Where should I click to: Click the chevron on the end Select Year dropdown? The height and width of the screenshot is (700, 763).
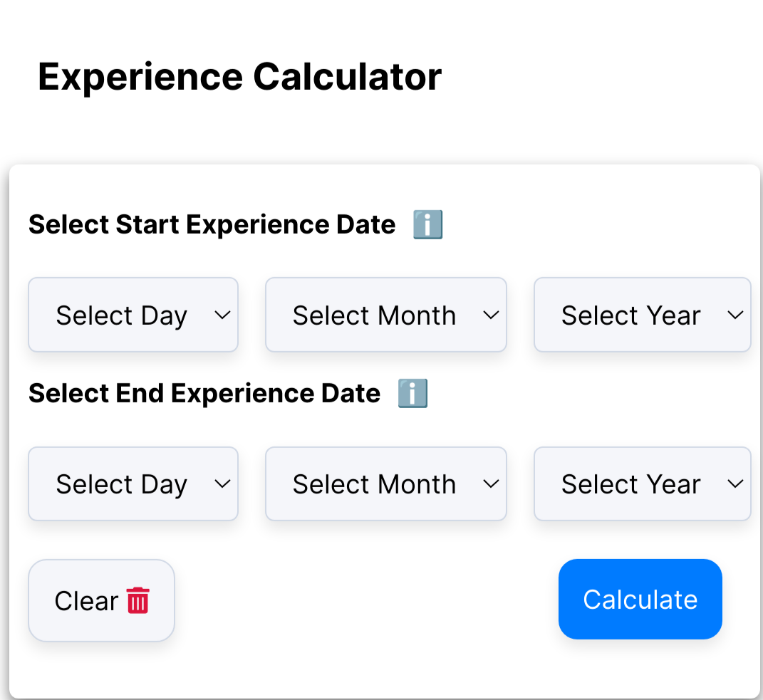735,484
